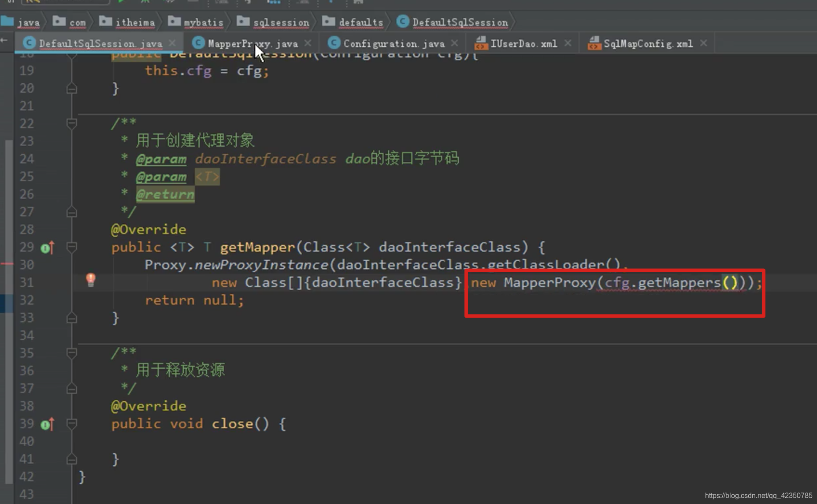Close the MapperProxy.java tab

pos(308,43)
